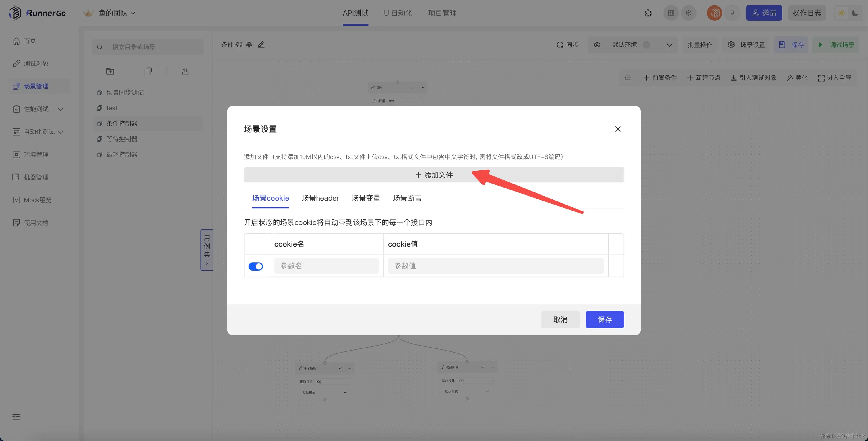Click the edit pencil beside 条件控制器
The image size is (868, 441).
click(261, 45)
